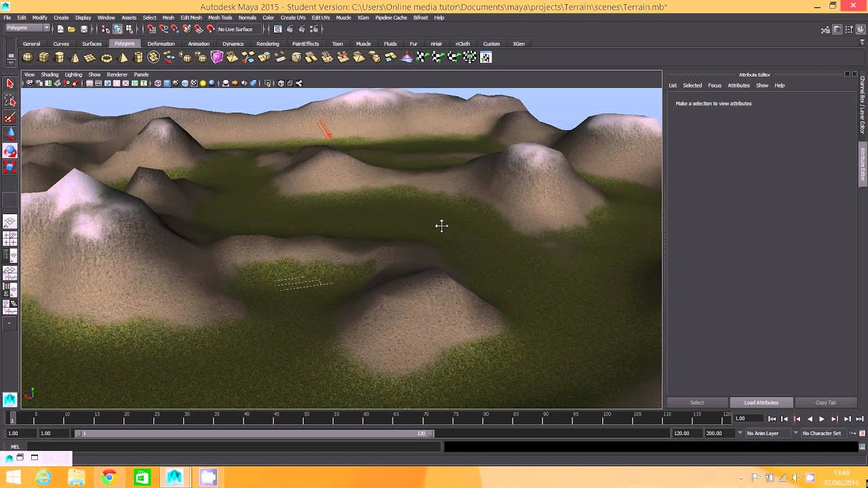The image size is (868, 488).
Task: Toggle select by component type icon
Action: point(129,29)
